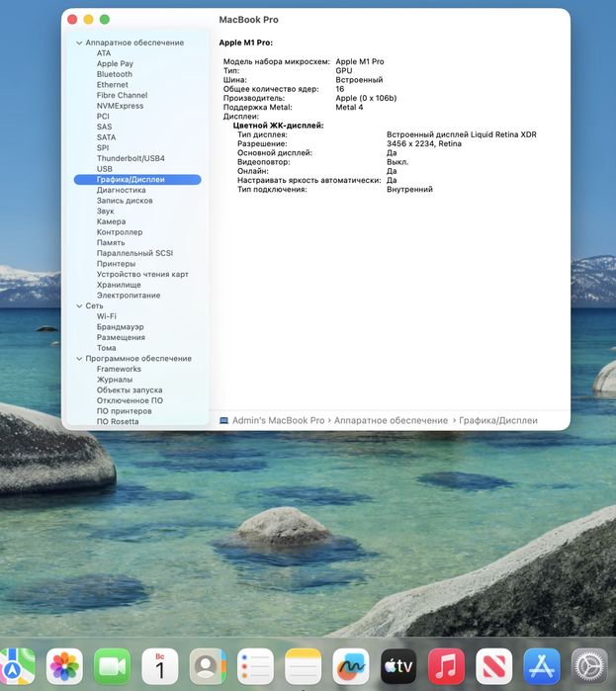
Task: Click Аппаратное обеспечение in path bar
Action: pos(391,420)
